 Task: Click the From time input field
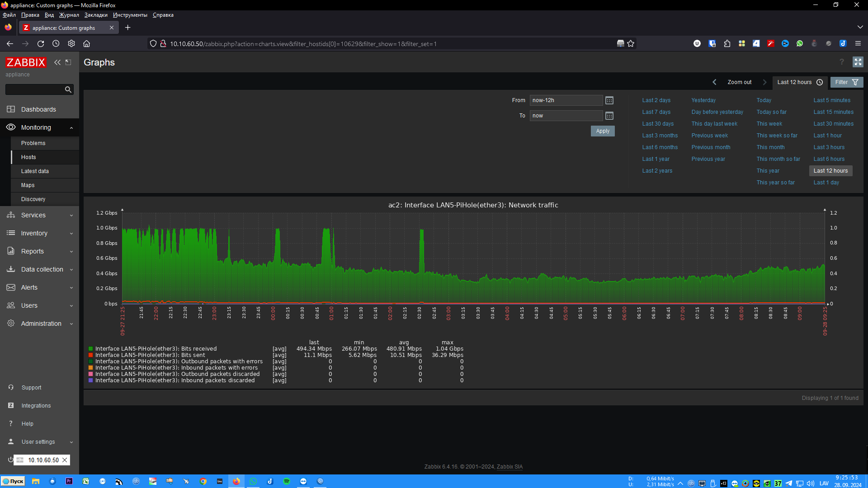click(566, 100)
